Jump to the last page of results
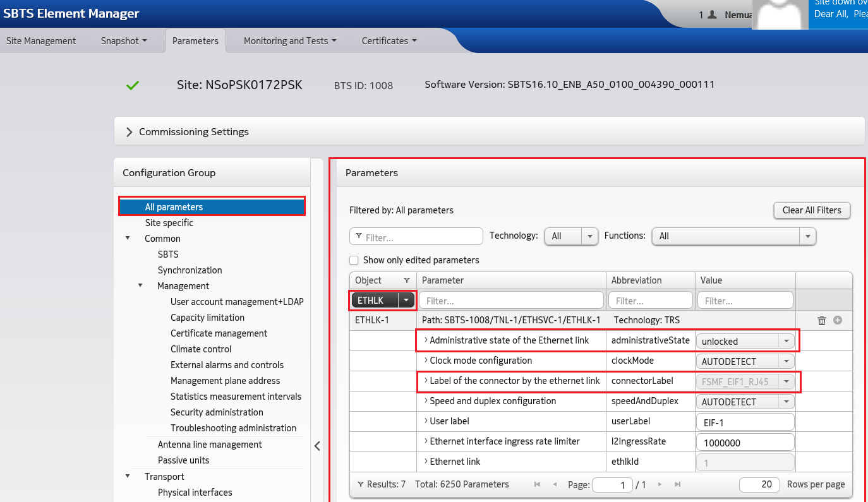Viewport: 868px width, 502px height. (677, 484)
